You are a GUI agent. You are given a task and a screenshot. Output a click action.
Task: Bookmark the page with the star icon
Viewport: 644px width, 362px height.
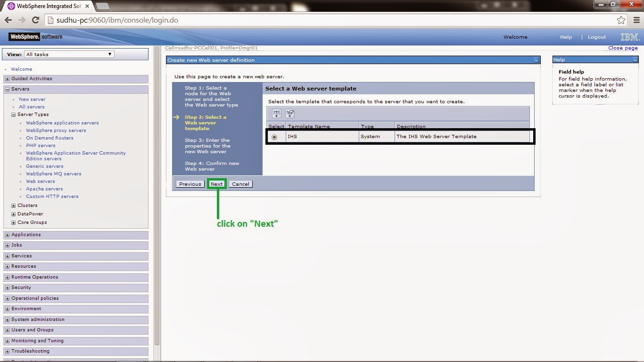click(621, 20)
